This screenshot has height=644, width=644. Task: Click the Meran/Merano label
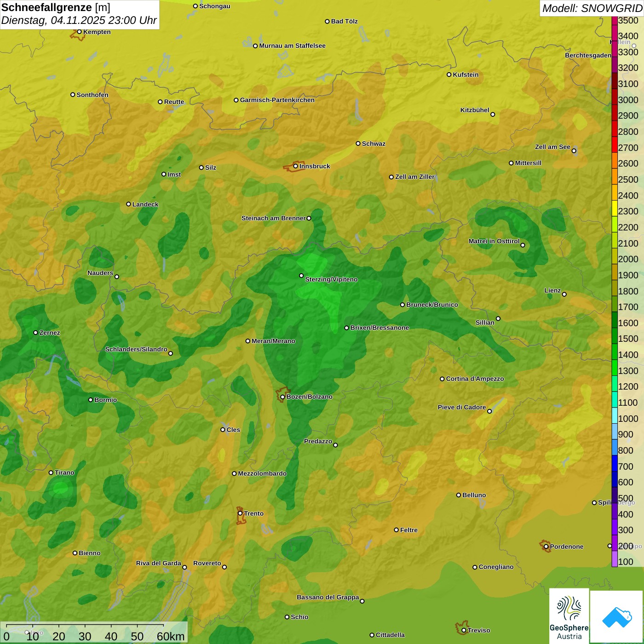(274, 341)
